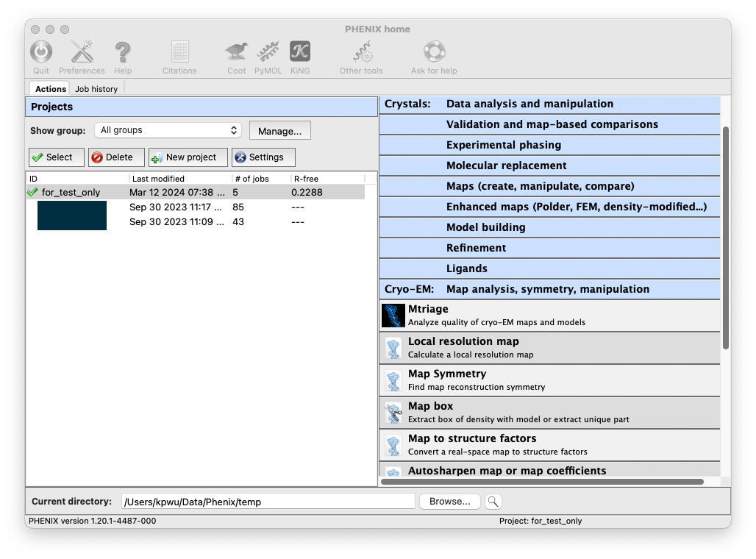Image resolution: width=756 pixels, height=559 pixels.
Task: Open the Local resolution map tool
Action: pos(515,347)
